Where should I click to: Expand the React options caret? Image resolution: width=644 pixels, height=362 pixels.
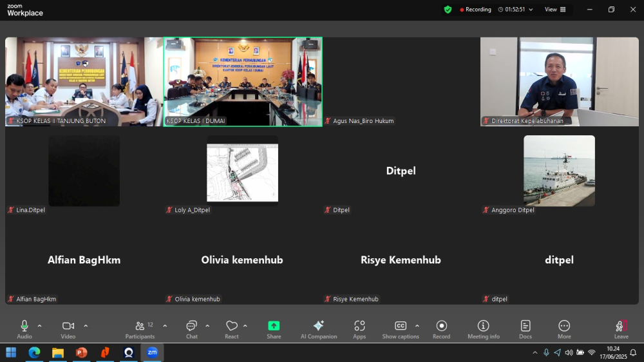coord(245,326)
